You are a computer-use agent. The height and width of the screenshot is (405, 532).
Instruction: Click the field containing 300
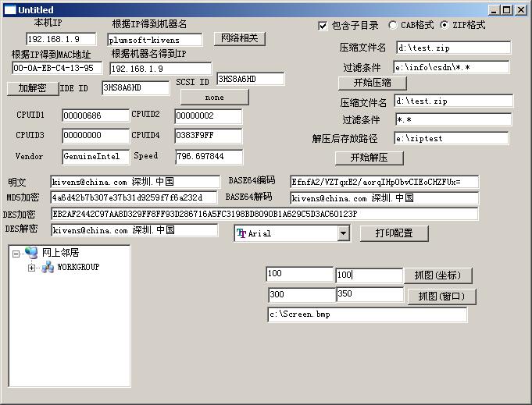tap(302, 294)
